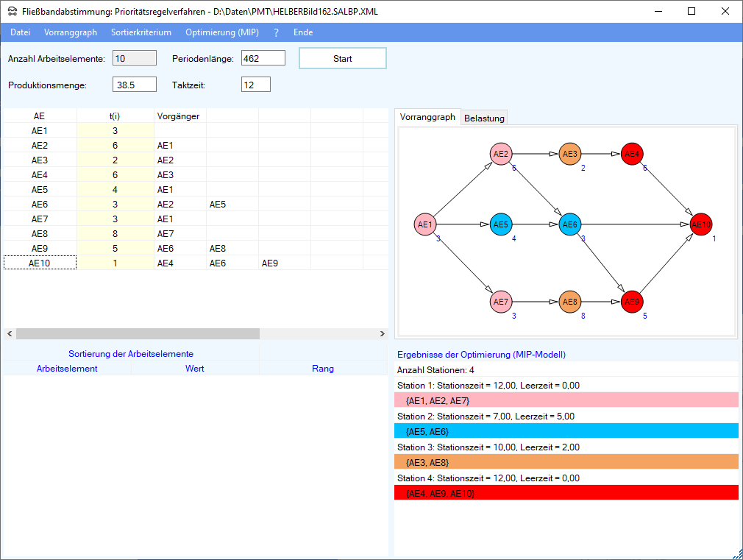Select the orange AE3 graph node

(569, 154)
